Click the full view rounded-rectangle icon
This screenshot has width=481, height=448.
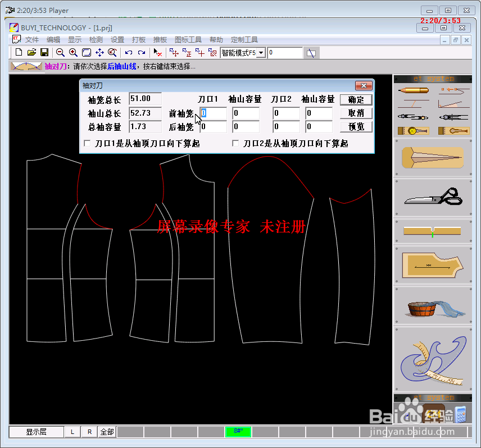[x=86, y=53]
